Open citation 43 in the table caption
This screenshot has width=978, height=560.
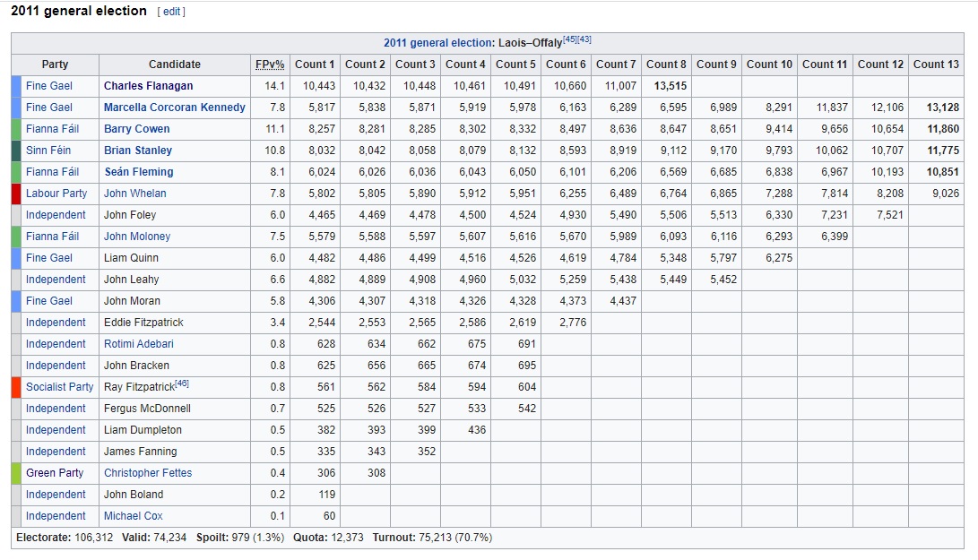[x=584, y=39]
